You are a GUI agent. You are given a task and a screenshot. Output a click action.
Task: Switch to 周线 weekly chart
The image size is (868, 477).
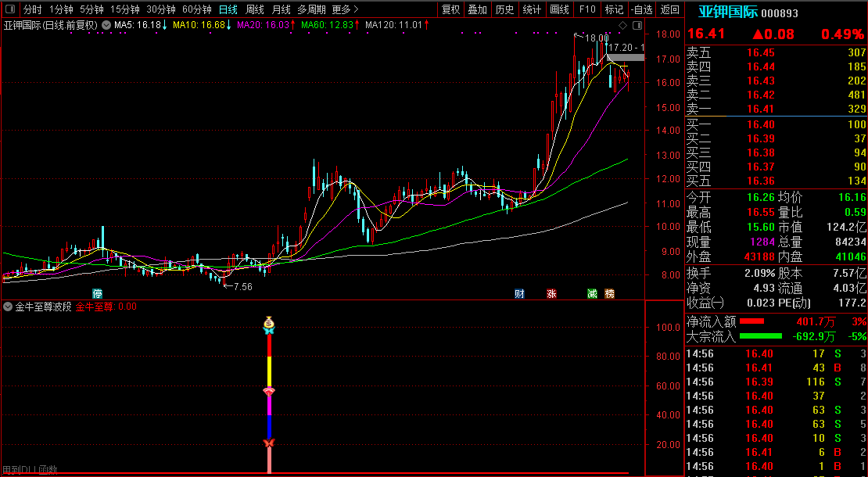point(255,9)
